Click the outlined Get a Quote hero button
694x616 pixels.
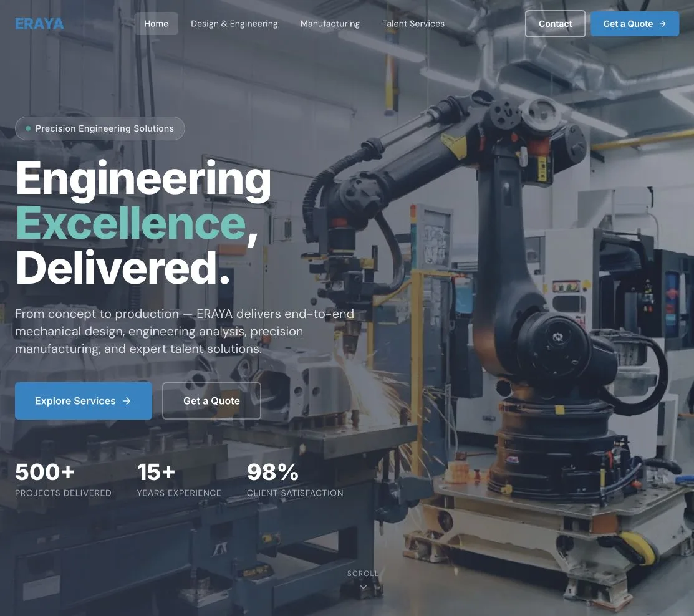pos(211,401)
